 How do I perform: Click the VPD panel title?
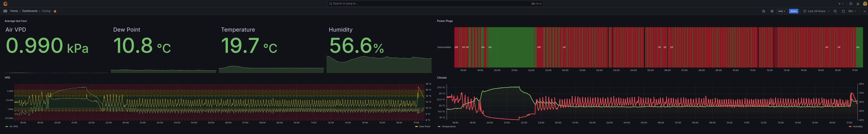click(7, 78)
